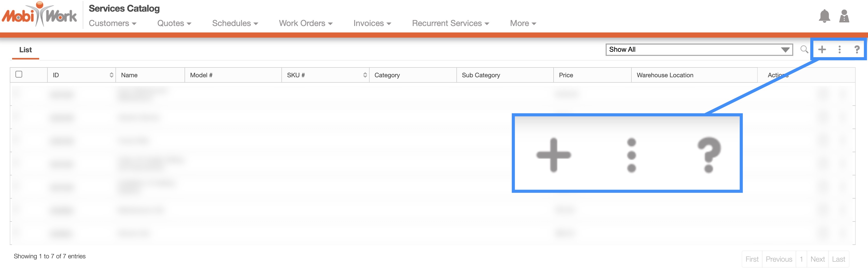Open the notifications bell icon
This screenshot has height=273, width=868.
coord(824,16)
